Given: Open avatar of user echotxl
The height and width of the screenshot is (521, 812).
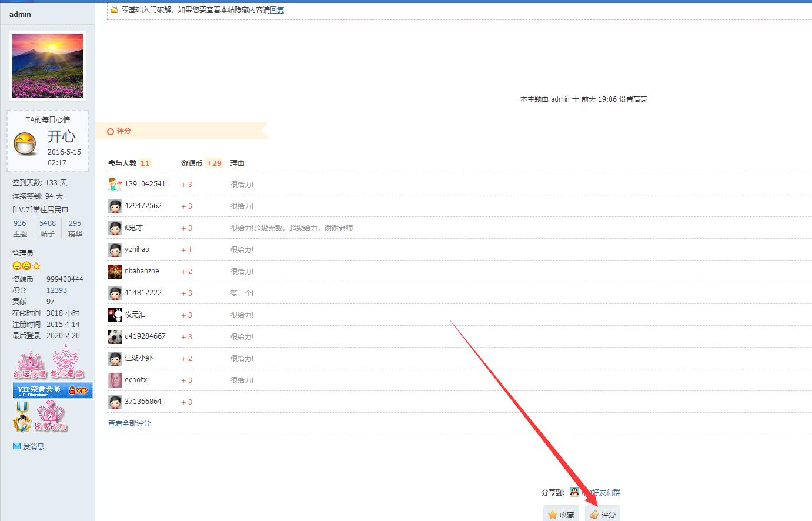Looking at the screenshot, I should 115,380.
